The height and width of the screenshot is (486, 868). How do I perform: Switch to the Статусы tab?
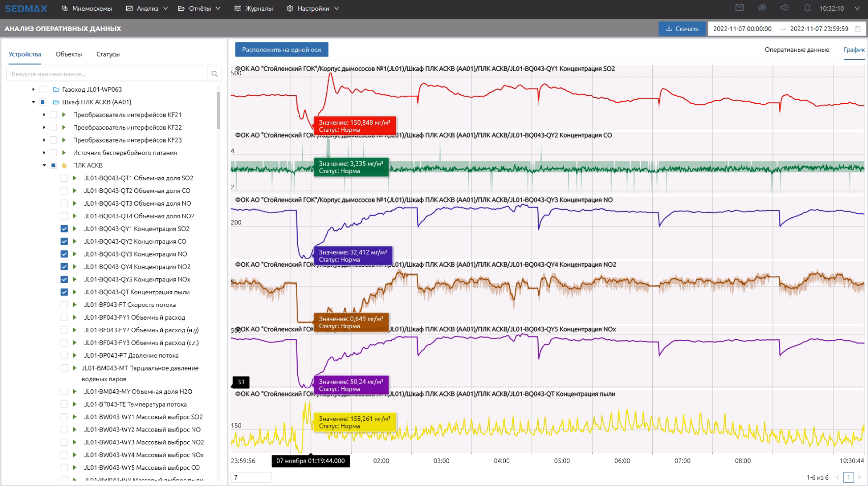pos(108,54)
